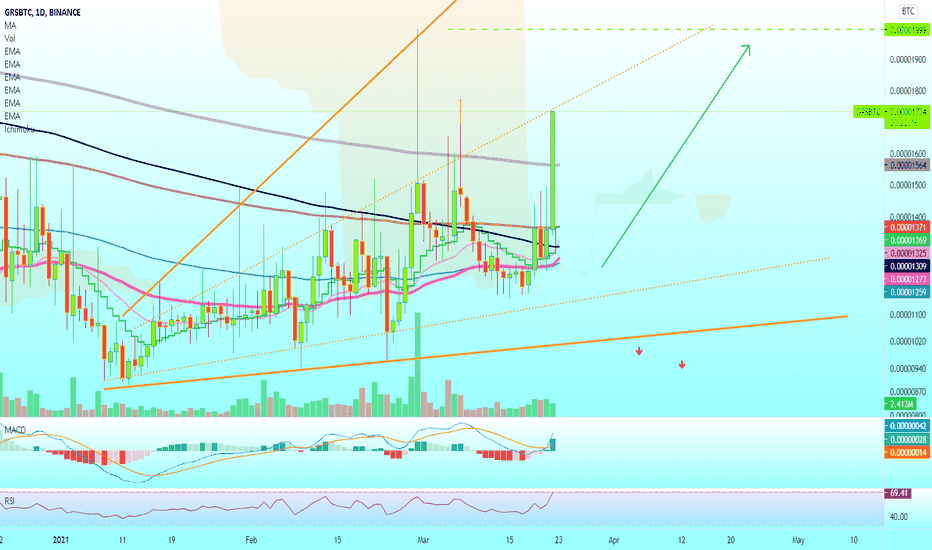Click the EMA label directly below Vol
Image resolution: width=932 pixels, height=550 pixels.
tap(12, 52)
